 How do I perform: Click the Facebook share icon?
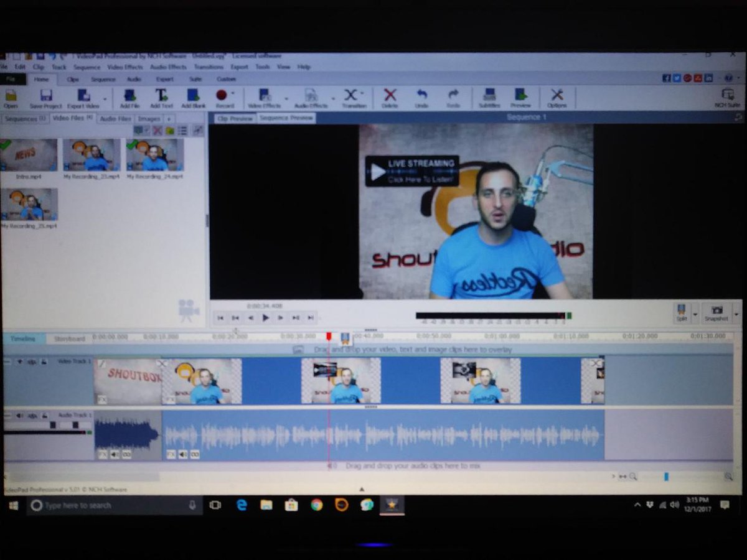(666, 78)
